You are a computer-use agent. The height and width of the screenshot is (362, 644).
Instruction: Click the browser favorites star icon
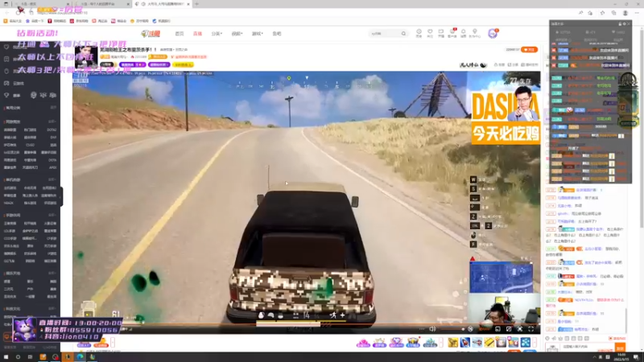click(602, 13)
